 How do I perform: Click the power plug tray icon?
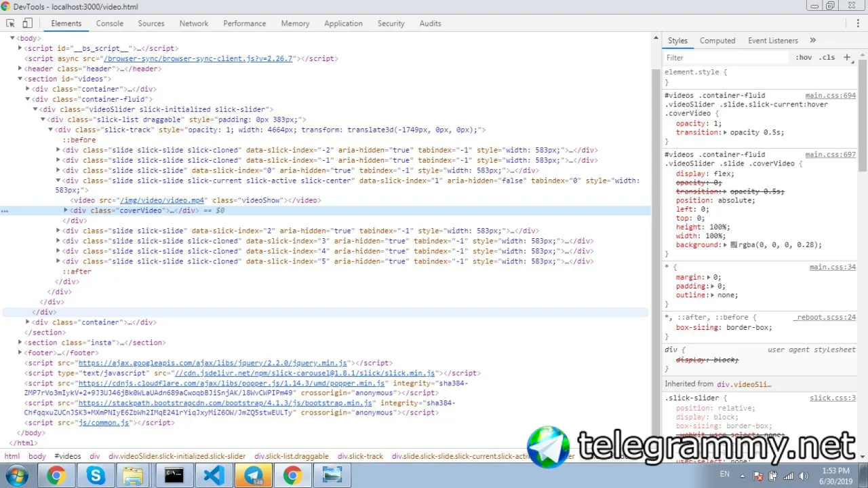tap(773, 476)
